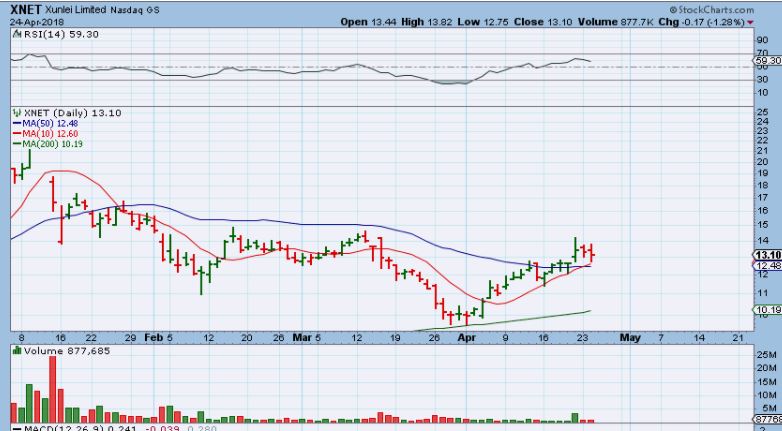Click the 90 level on RSI axis
Screen dimensions: 782x431
762,40
